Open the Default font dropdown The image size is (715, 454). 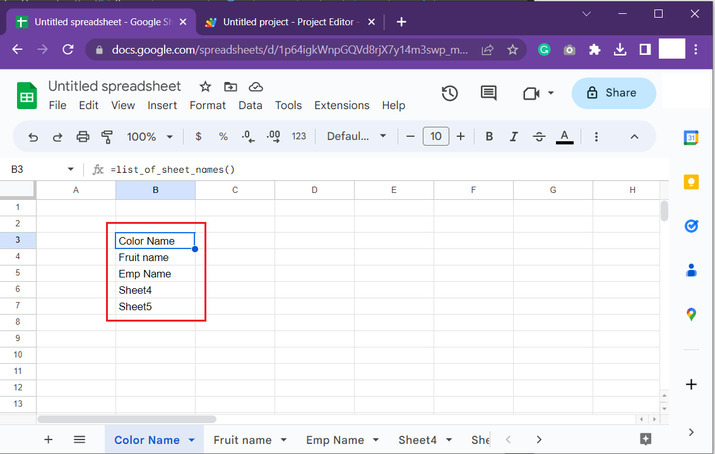coord(356,136)
